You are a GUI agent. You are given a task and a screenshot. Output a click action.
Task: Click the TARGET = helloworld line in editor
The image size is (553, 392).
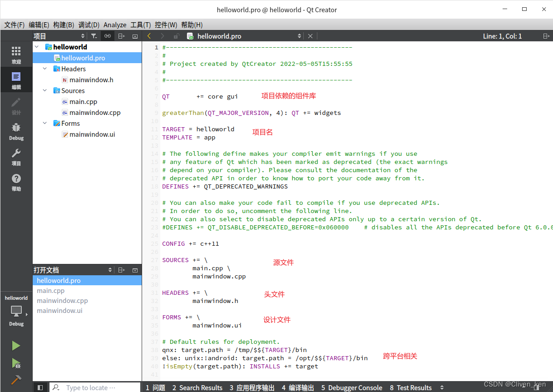[198, 129]
